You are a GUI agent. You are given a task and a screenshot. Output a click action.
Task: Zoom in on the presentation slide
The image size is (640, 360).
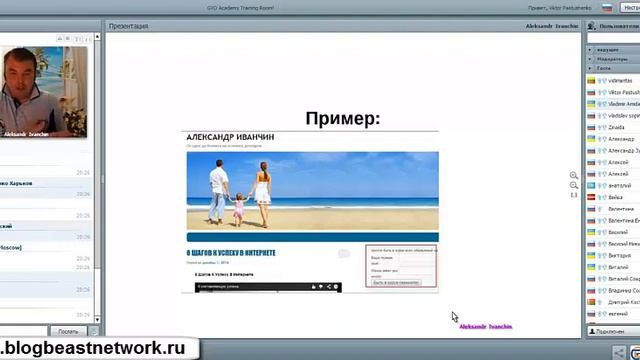[x=573, y=175]
